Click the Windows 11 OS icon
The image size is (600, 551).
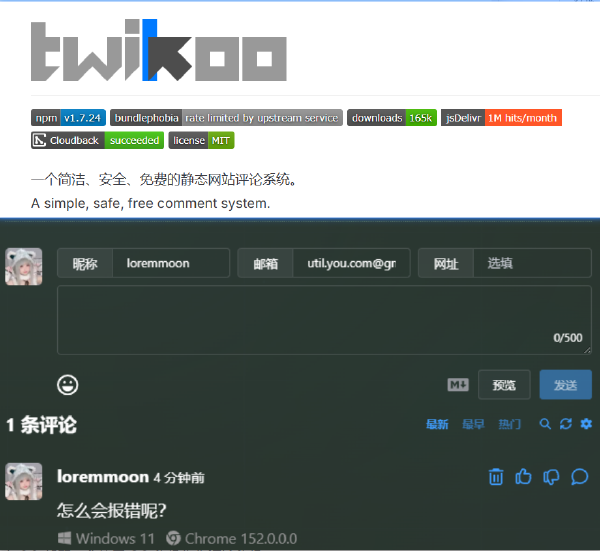click(64, 538)
